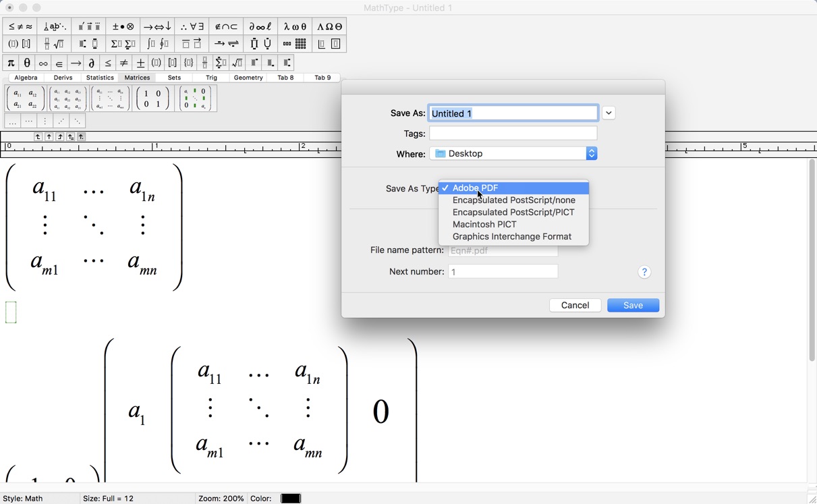Switch to the Algebra palette tab
Screen dimensions: 817x504
tap(26, 78)
